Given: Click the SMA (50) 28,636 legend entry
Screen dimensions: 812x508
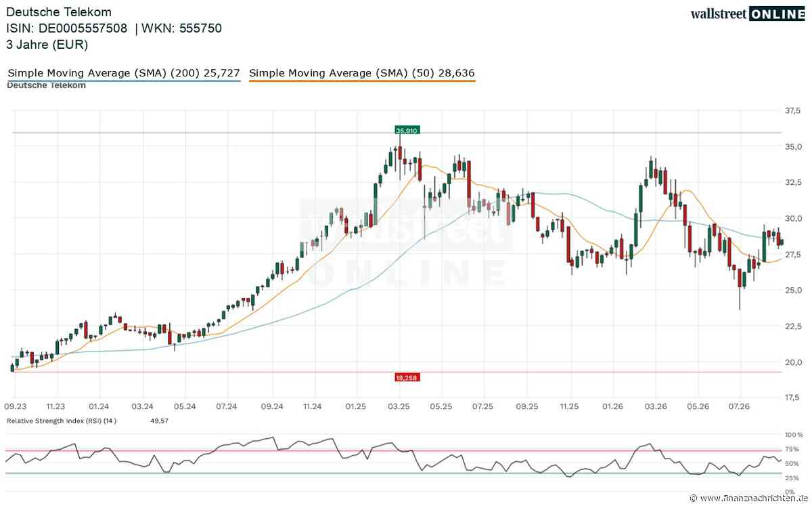Looking at the screenshot, I should (362, 72).
